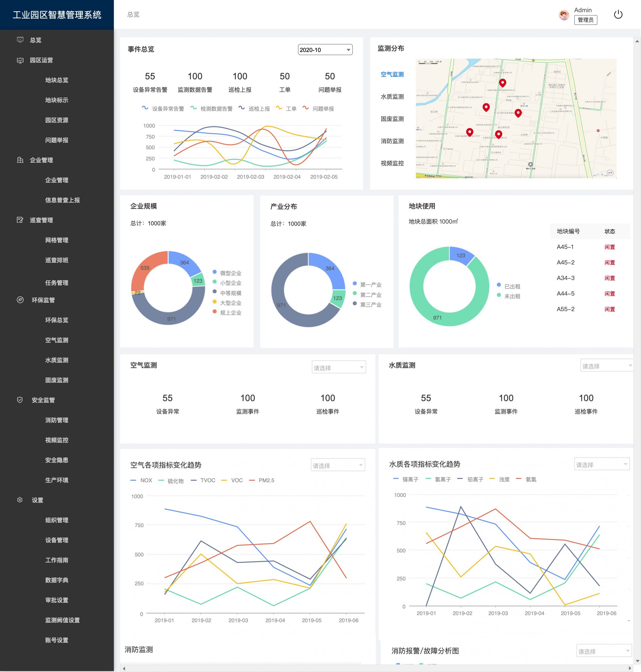Open 地块总览 in the sidebar menu
Viewport: 641px width, 672px height.
pyautogui.click(x=57, y=80)
